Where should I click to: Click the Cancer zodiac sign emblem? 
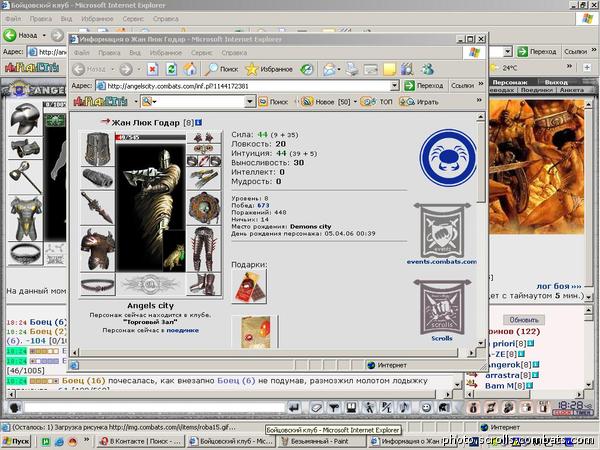448,157
